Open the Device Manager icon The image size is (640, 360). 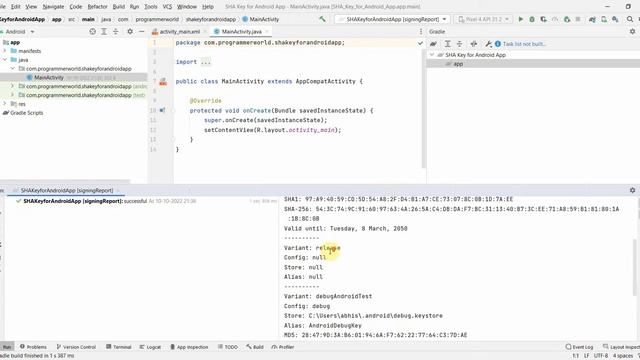tap(604, 19)
